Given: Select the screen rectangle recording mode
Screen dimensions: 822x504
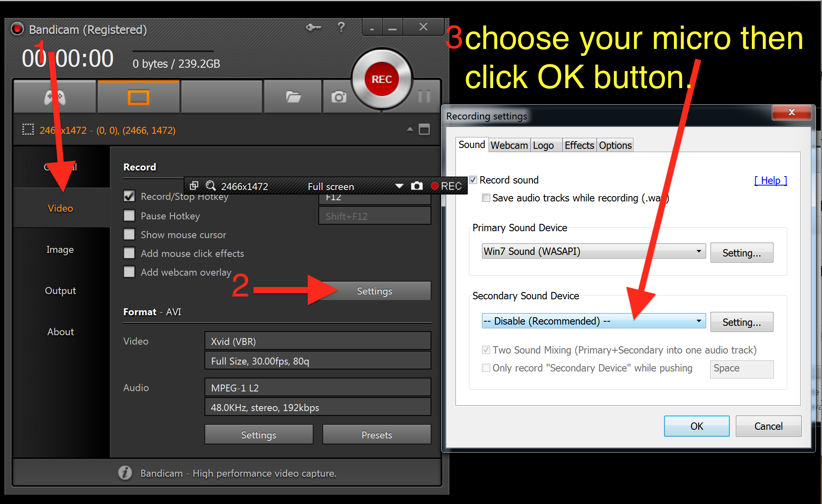Looking at the screenshot, I should [138, 97].
